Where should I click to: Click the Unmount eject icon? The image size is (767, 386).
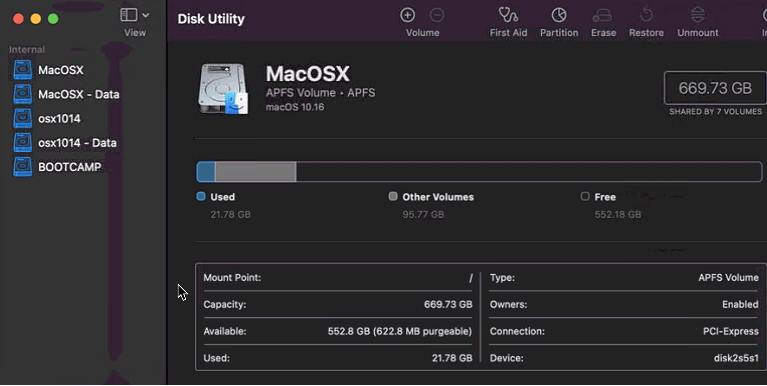[698, 15]
